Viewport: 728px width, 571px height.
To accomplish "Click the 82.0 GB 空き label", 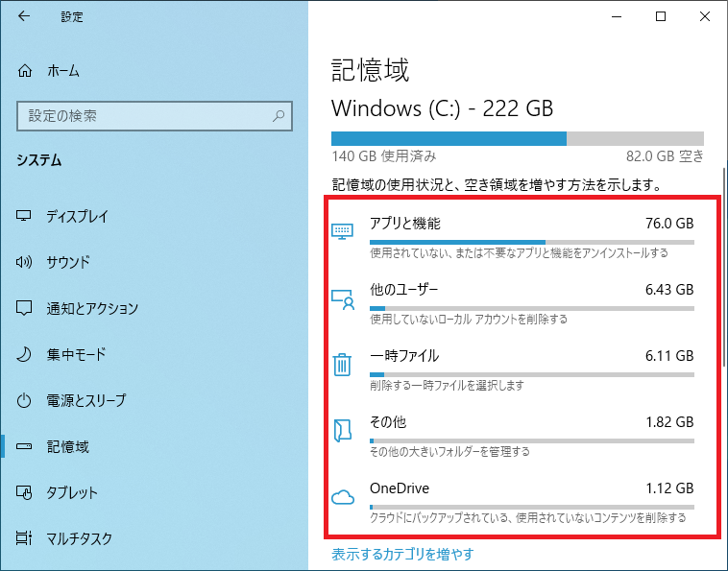I will pos(665,156).
